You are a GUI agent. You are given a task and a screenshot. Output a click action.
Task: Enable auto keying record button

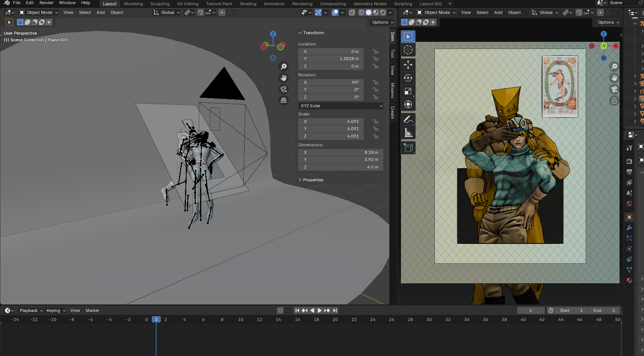280,310
